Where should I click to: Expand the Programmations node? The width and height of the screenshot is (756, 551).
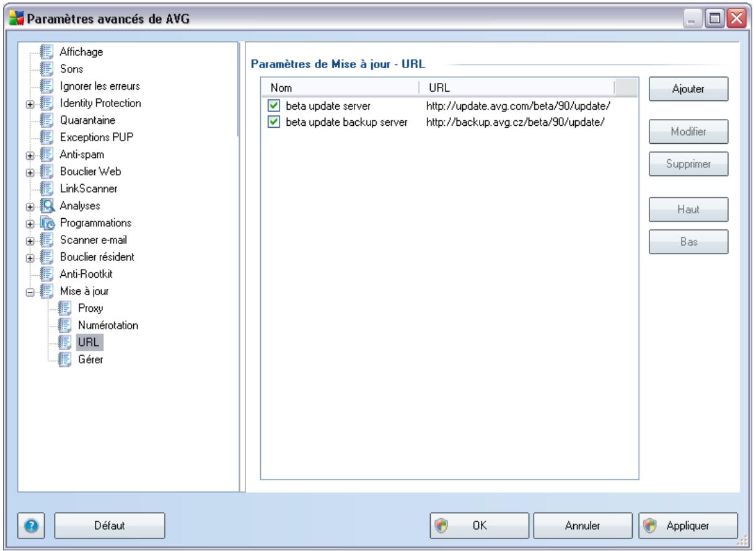click(x=29, y=223)
